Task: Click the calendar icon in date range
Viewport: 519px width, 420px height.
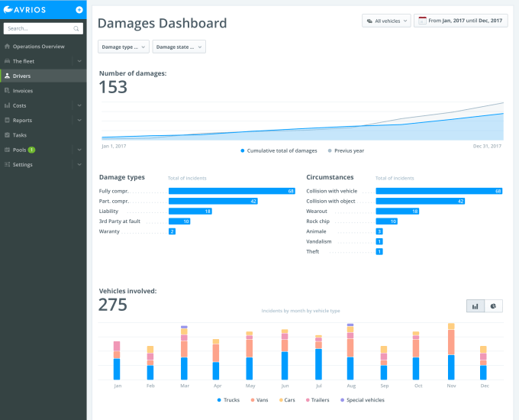Action: pyautogui.click(x=421, y=21)
